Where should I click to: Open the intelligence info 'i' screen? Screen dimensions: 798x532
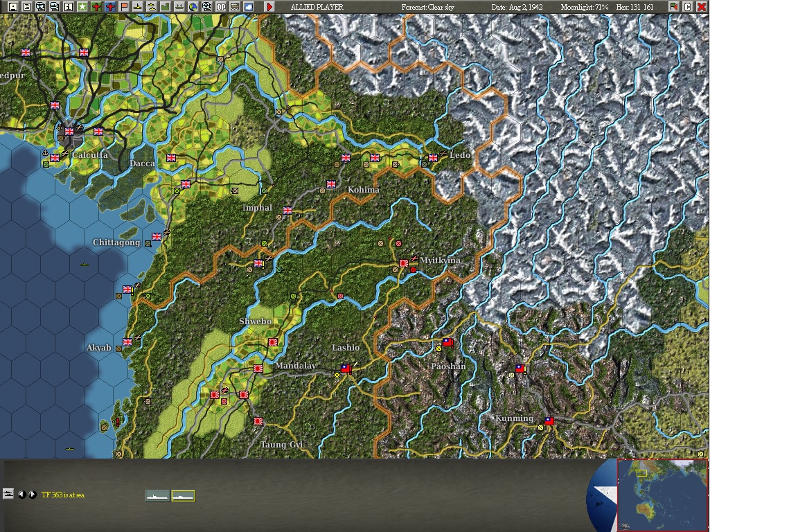point(68,7)
